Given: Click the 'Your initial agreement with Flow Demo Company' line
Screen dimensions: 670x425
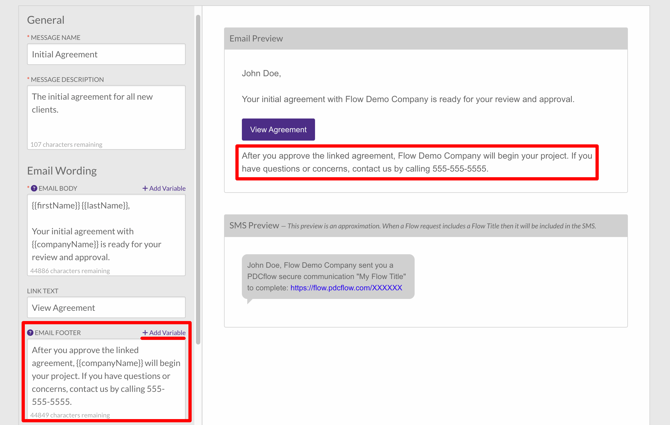Looking at the screenshot, I should click(x=408, y=99).
